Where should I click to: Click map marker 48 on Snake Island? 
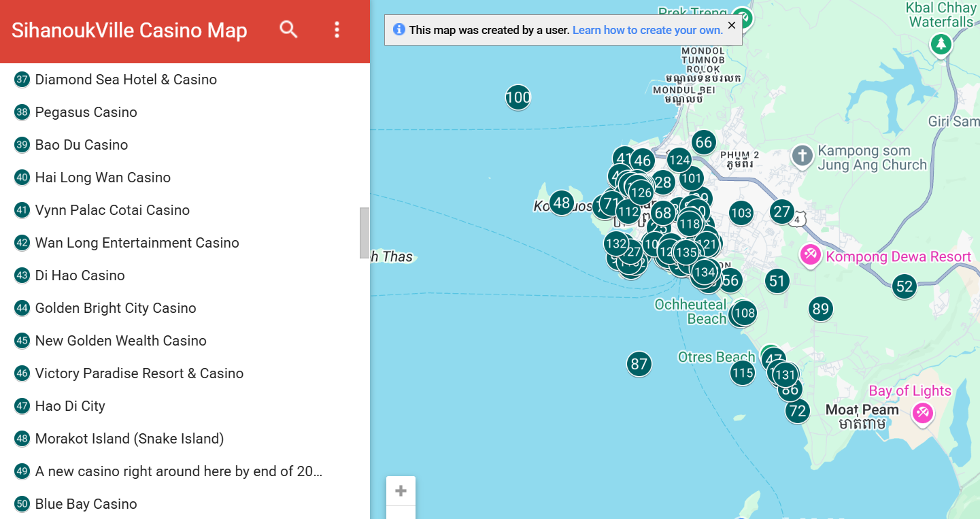point(562,202)
